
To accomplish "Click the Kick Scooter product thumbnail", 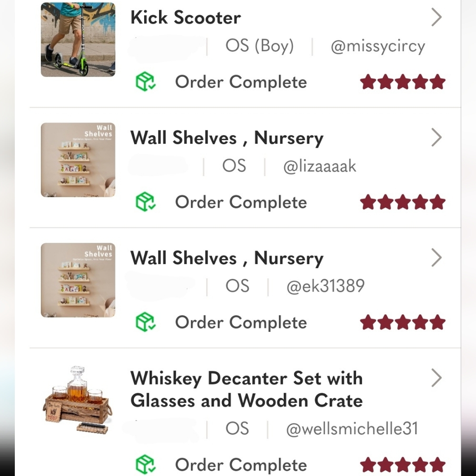I will [x=78, y=40].
